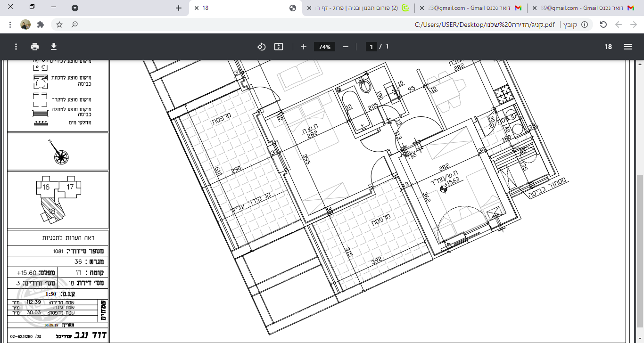Click the level value +15.60
Screen dimensions: 644x343
[25, 273]
